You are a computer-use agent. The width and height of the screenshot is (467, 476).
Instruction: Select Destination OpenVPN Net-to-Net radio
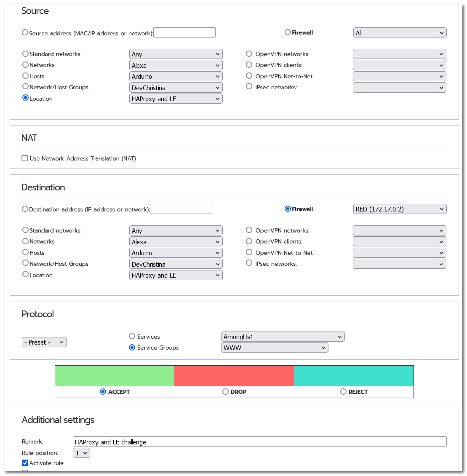pos(249,253)
